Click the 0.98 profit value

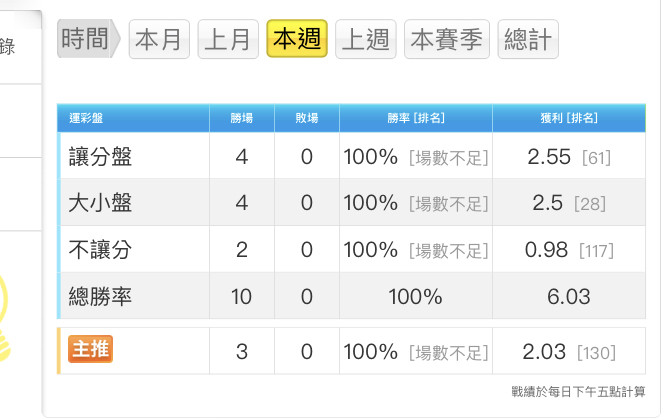click(x=546, y=250)
